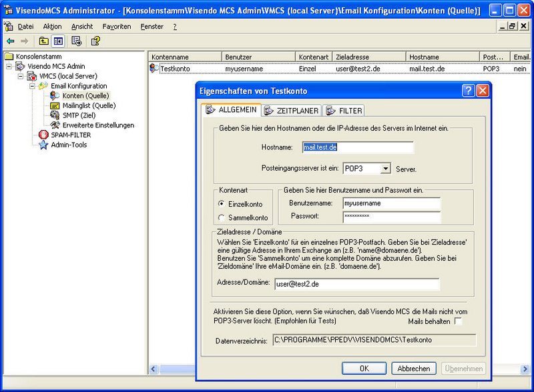Click the dialog help question-mark button
The image size is (534, 392).
coord(469,91)
